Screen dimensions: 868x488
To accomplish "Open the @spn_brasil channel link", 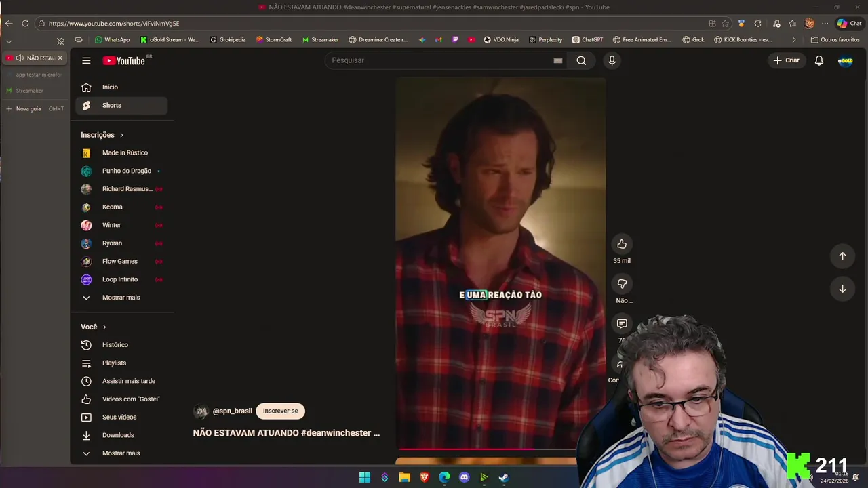I will 232,411.
